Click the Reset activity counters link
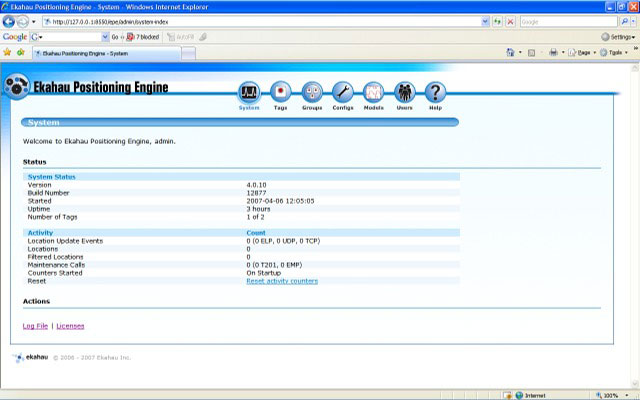Image resolution: width=640 pixels, height=400 pixels. tap(282, 281)
